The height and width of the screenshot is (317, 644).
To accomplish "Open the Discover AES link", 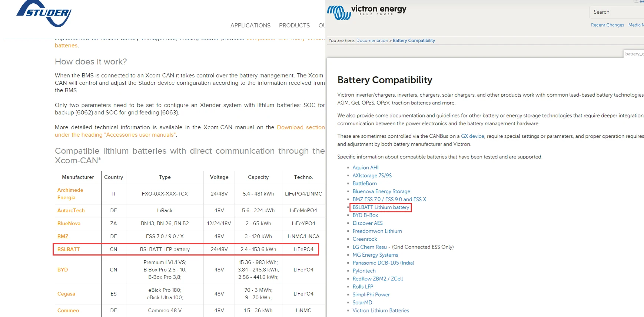I will click(368, 223).
